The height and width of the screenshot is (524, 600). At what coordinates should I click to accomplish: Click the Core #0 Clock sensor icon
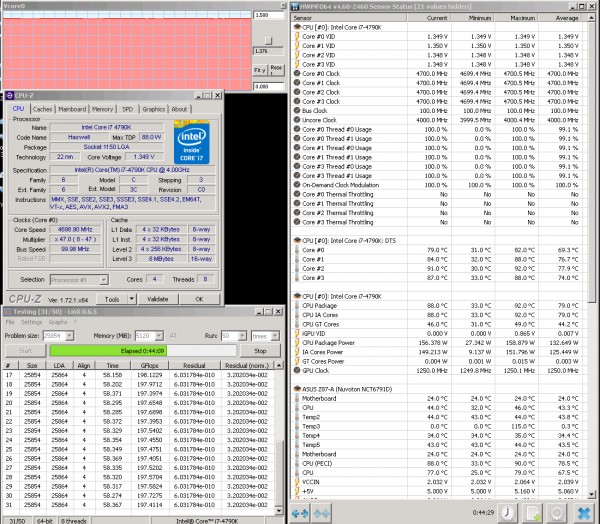coord(297,73)
